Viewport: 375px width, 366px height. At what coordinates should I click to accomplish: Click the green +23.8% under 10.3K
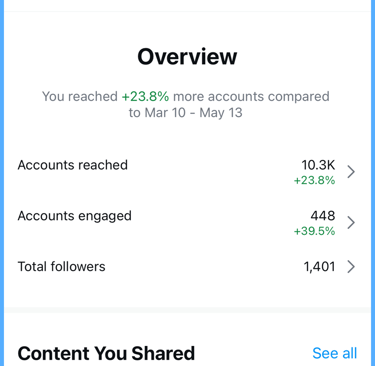coord(314,180)
